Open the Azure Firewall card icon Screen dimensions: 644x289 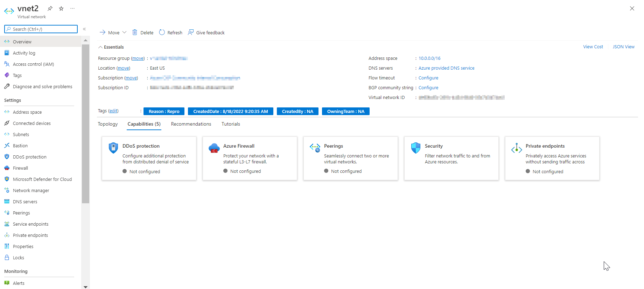pos(214,148)
